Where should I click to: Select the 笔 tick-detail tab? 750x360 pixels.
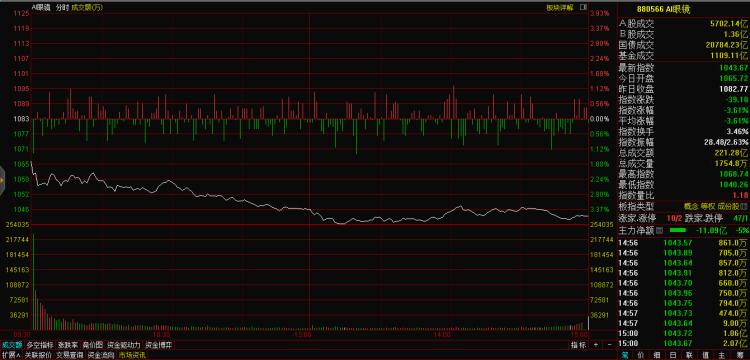pos(625,355)
